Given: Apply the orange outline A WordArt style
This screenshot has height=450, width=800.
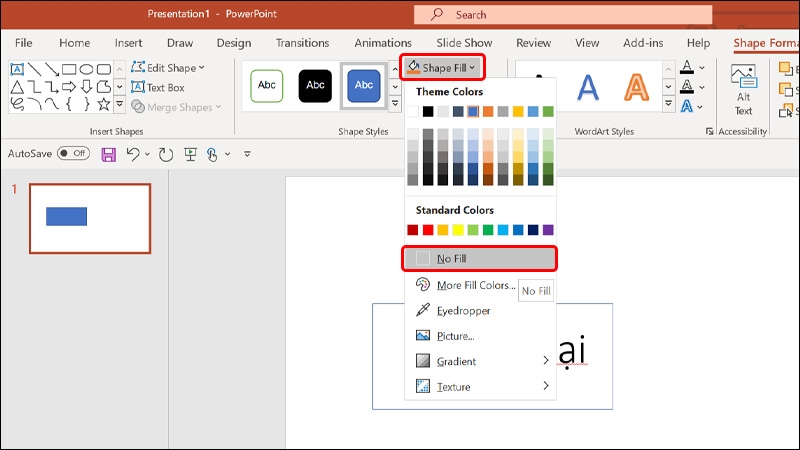Looking at the screenshot, I should tap(636, 87).
